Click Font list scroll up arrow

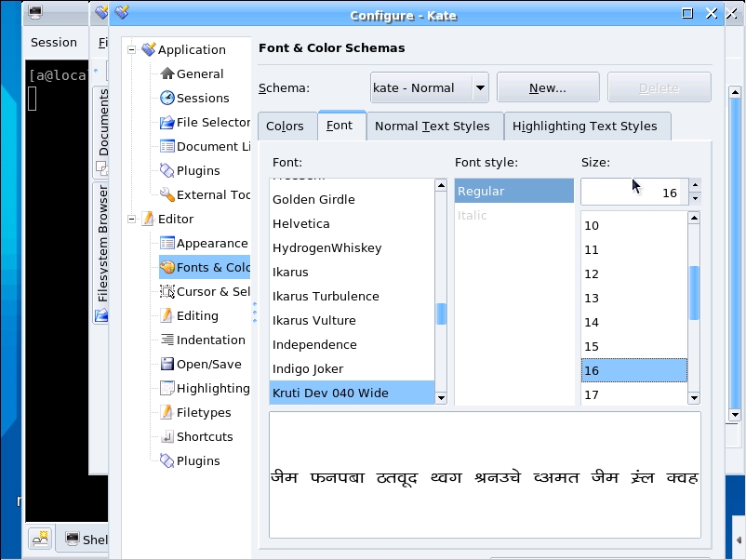click(x=441, y=185)
